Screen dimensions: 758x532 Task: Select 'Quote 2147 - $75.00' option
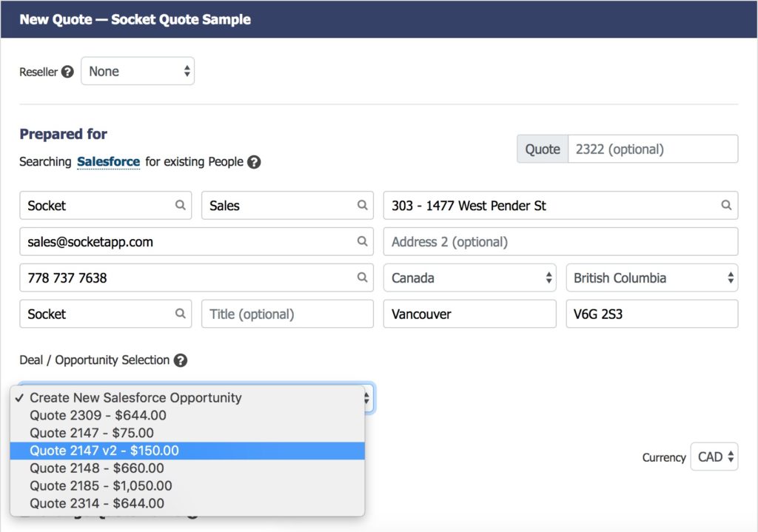click(187, 433)
